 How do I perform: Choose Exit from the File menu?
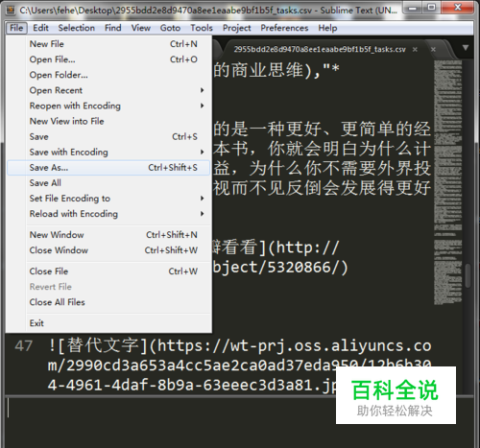coord(108,323)
